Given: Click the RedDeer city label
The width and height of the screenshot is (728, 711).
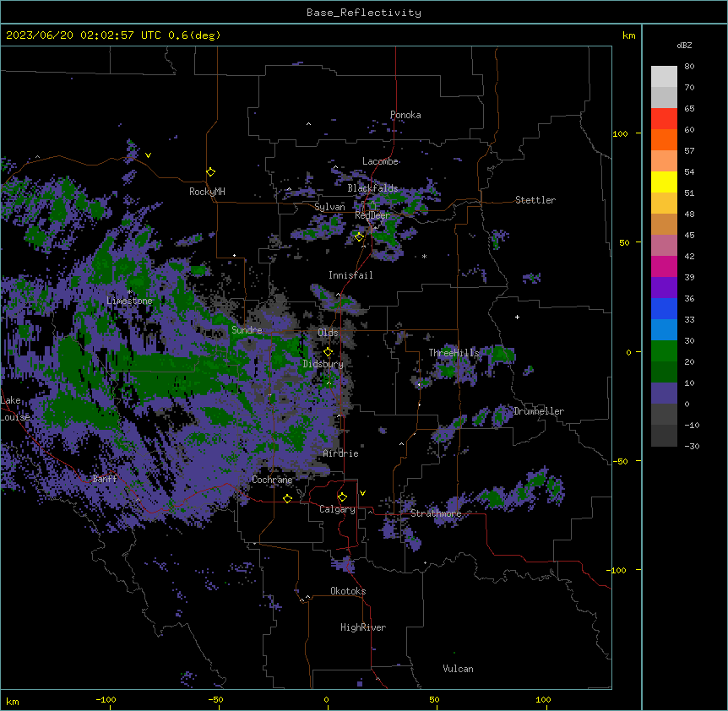Looking at the screenshot, I should pyautogui.click(x=372, y=215).
